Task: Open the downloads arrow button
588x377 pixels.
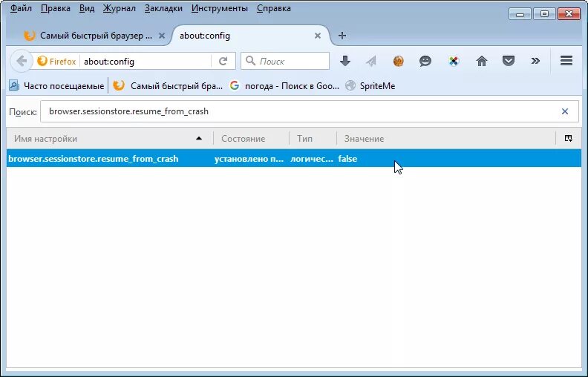Action: [x=345, y=61]
